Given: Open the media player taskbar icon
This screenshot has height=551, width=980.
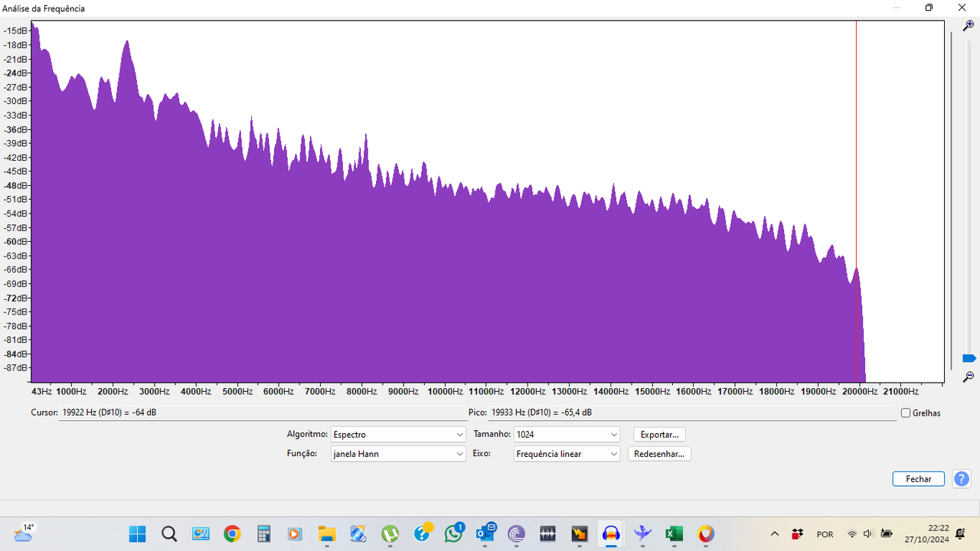Looking at the screenshot, I should point(296,533).
